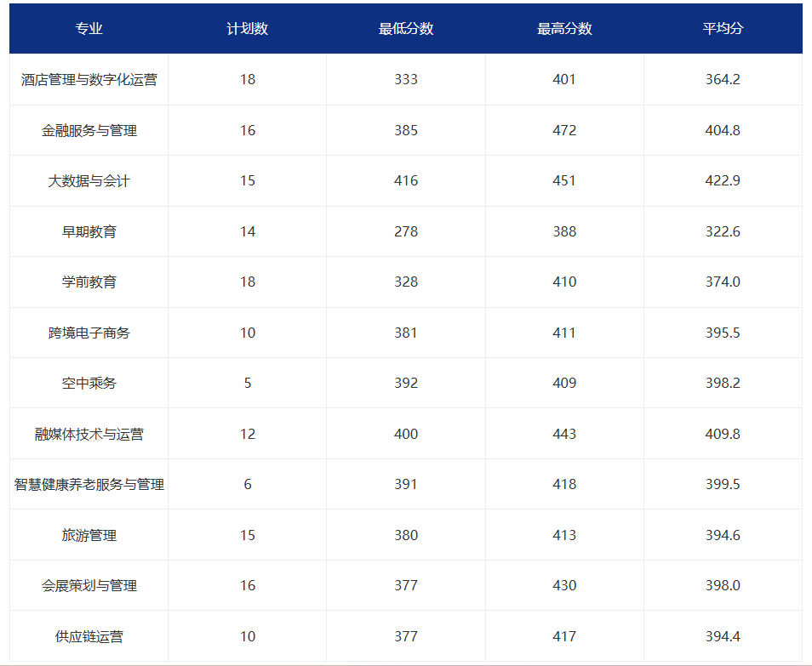Select the 融媒体技术与运营 major cell
The width and height of the screenshot is (812, 666).
[x=89, y=434]
